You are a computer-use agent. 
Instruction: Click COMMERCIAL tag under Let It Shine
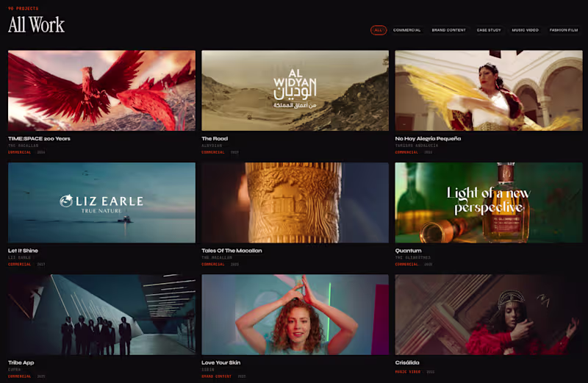[20, 265]
